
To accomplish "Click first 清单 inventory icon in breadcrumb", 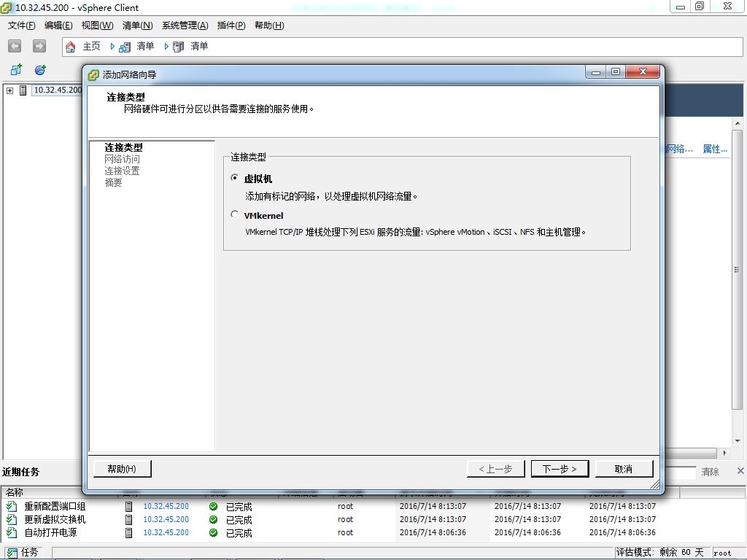I will click(125, 47).
